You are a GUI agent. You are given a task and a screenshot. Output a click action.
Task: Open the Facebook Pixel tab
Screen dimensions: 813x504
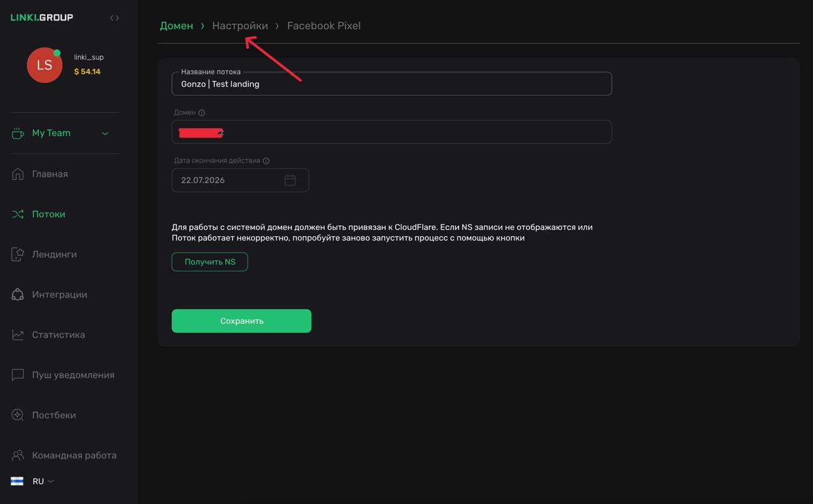pyautogui.click(x=323, y=26)
